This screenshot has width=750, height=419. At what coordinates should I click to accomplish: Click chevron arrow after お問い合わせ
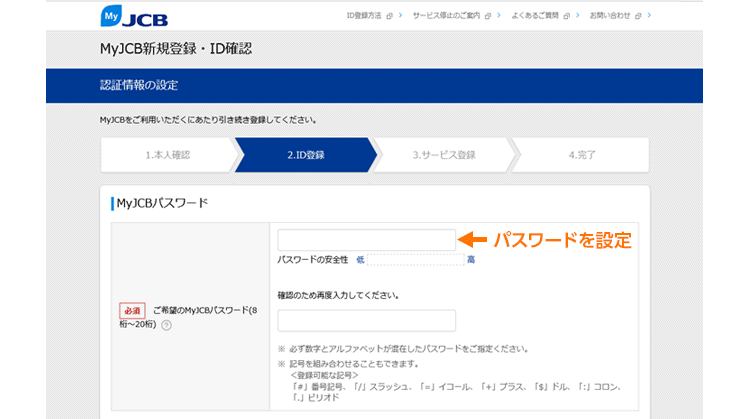(x=649, y=15)
